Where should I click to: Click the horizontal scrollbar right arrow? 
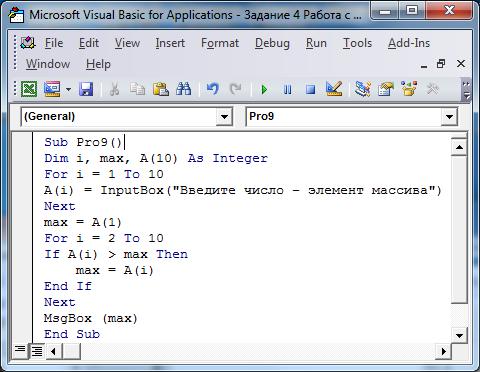(x=443, y=351)
